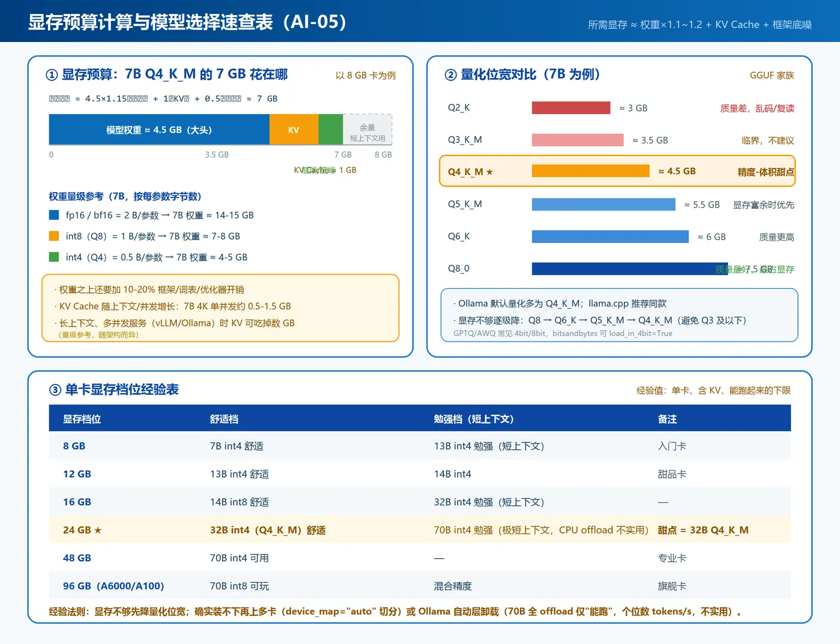Click the note "权重之上还要加 10-20% 框架/词表/优化器开销"
The image size is (840, 644).
pos(149,289)
